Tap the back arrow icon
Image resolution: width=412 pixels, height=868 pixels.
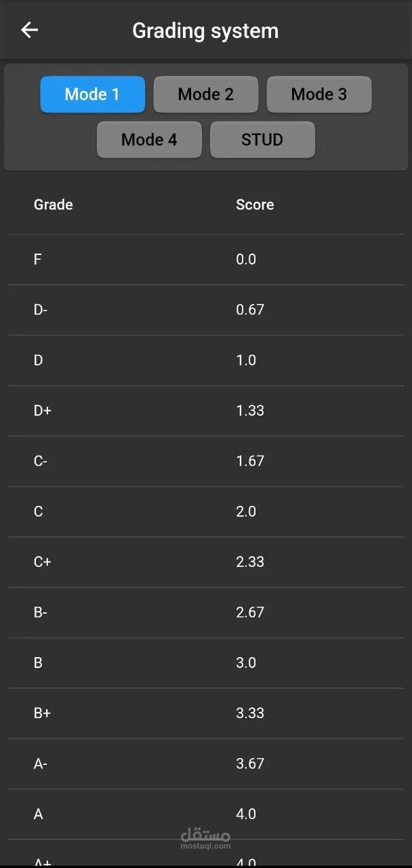click(28, 30)
